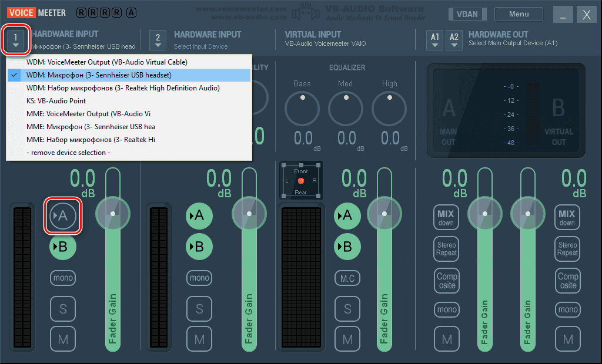Click the High equalizer knob
602x364 pixels.
[389, 109]
